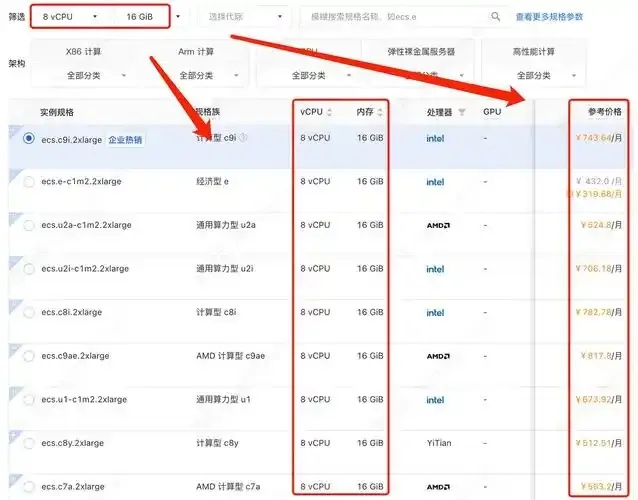Click YiTian processor text

[439, 443]
